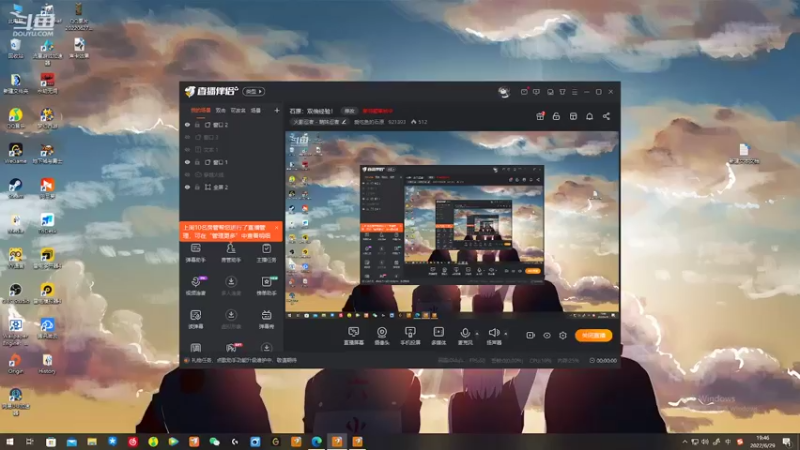Select the orange highlighted scene tab
Screen dimensions: 800x450
coord(201,110)
